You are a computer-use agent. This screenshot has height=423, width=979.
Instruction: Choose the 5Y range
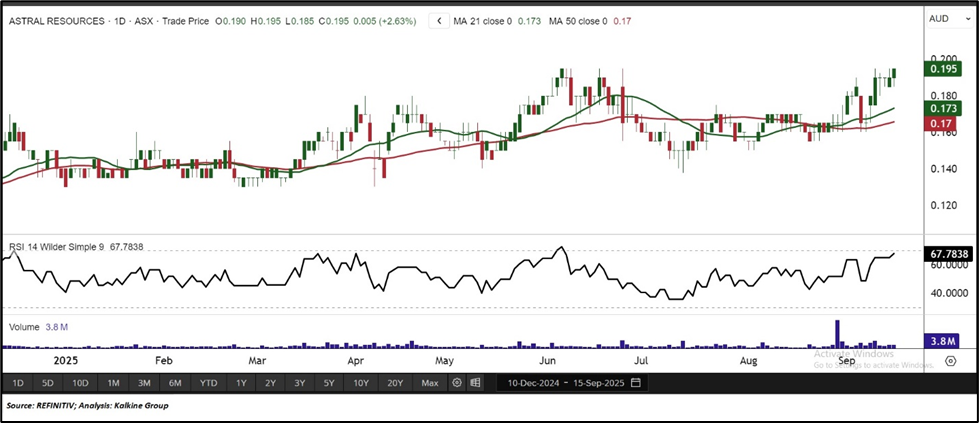click(330, 383)
